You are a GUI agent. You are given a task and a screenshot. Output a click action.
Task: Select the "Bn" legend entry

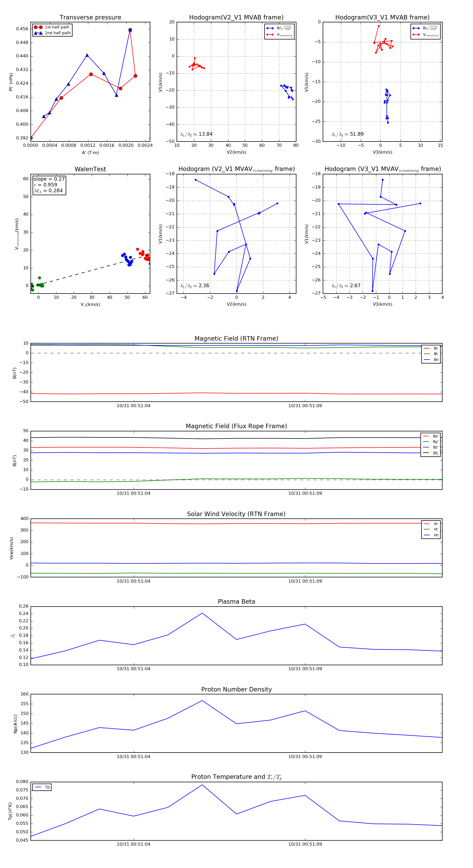(431, 360)
